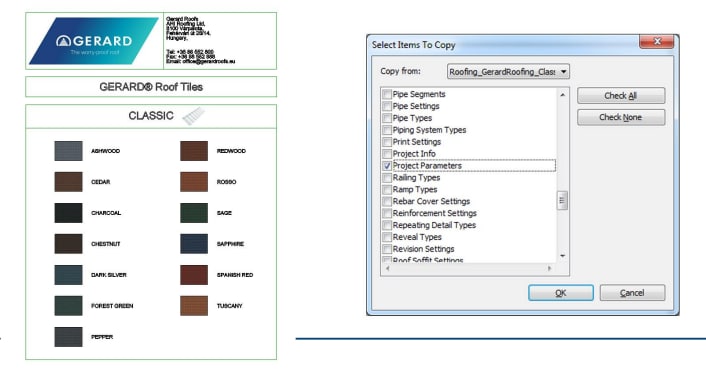Click the Classic roof tile icon
Viewport: 706px width, 391px height.
tap(194, 116)
